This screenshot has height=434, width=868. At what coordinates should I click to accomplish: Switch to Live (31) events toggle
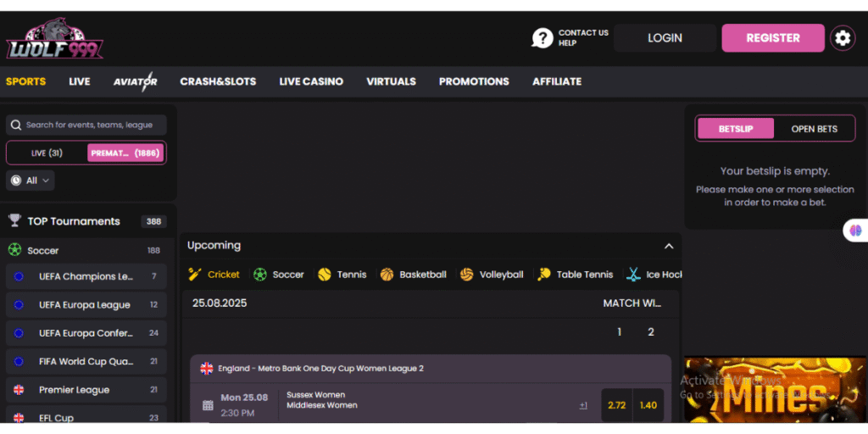click(47, 153)
